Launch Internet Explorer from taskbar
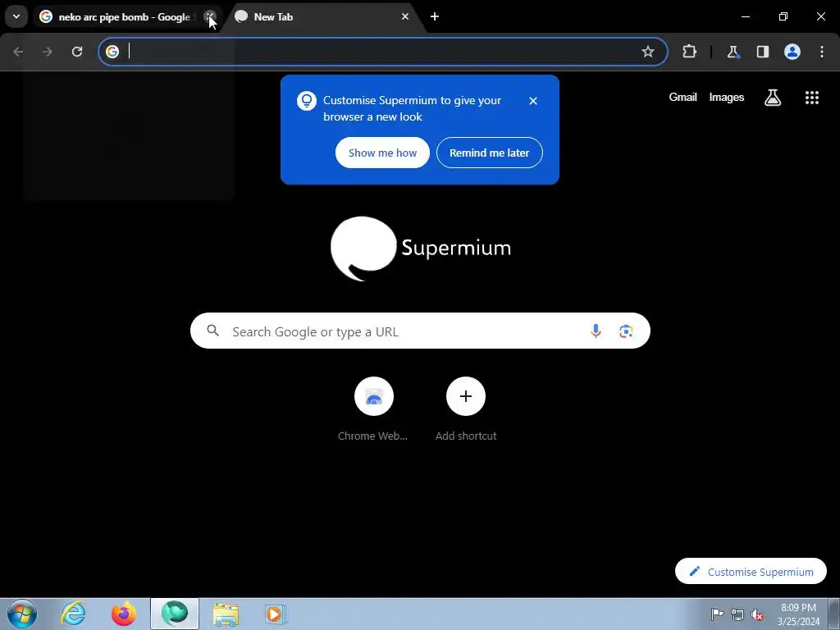The height and width of the screenshot is (630, 840). click(x=73, y=614)
